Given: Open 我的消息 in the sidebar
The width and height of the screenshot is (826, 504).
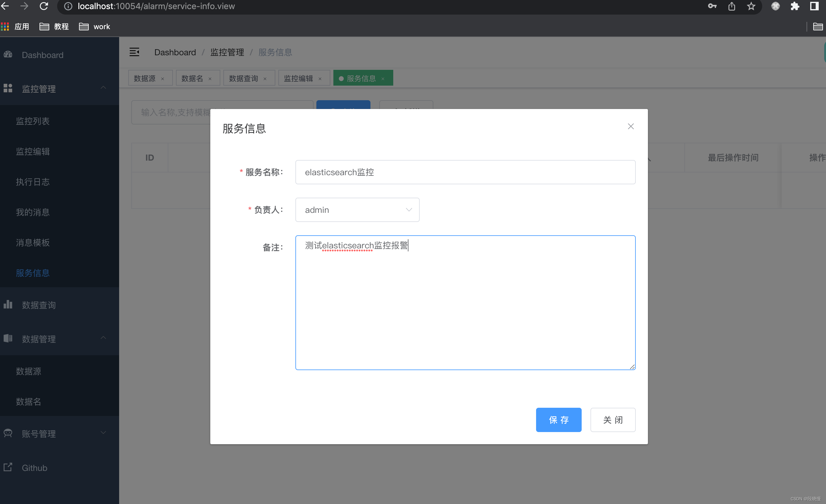Looking at the screenshot, I should click(x=33, y=212).
